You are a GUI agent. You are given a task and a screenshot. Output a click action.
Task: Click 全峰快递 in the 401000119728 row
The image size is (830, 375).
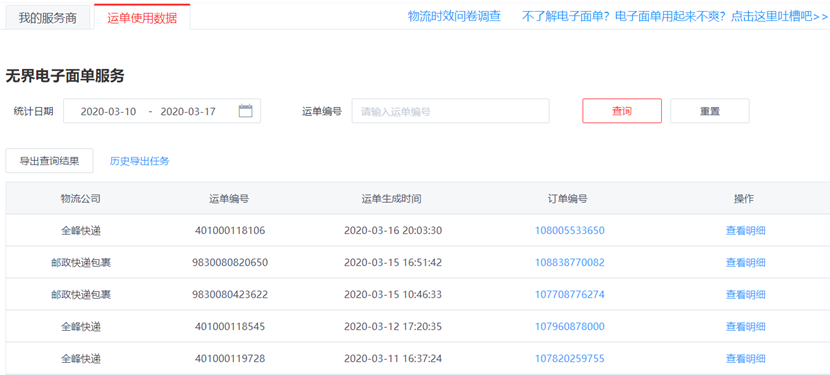point(80,359)
